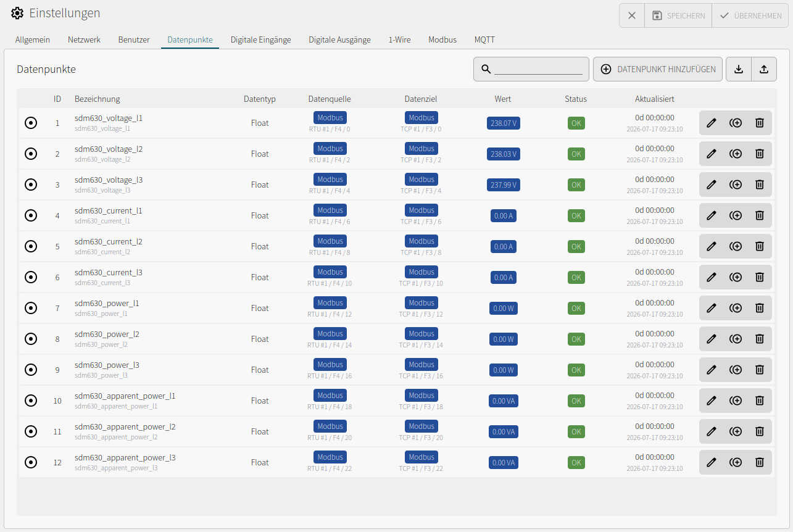Edit datapoint sdm630_voltage_l1 with pencil icon
The height and width of the screenshot is (532, 793).
[711, 123]
